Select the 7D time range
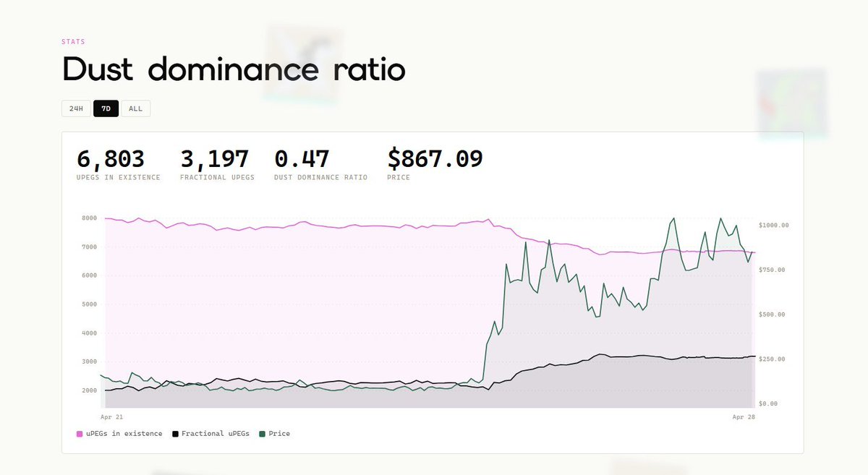 [106, 108]
